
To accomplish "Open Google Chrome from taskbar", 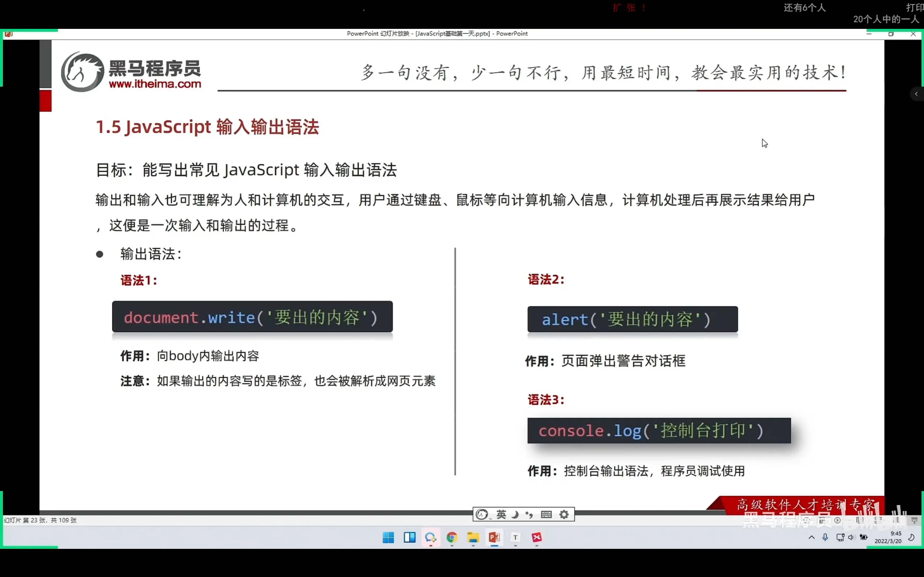I will 452,537.
